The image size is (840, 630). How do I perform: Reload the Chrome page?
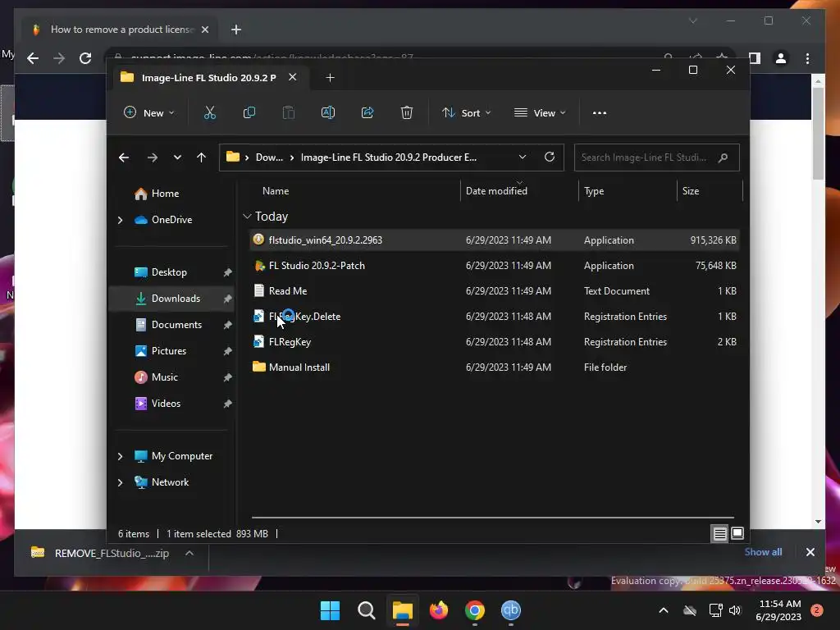85,58
